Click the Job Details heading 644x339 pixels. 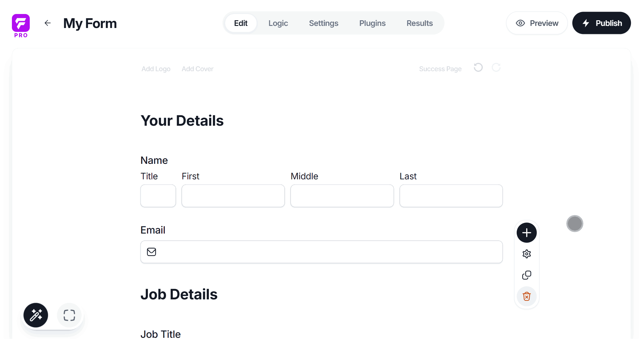tap(179, 294)
